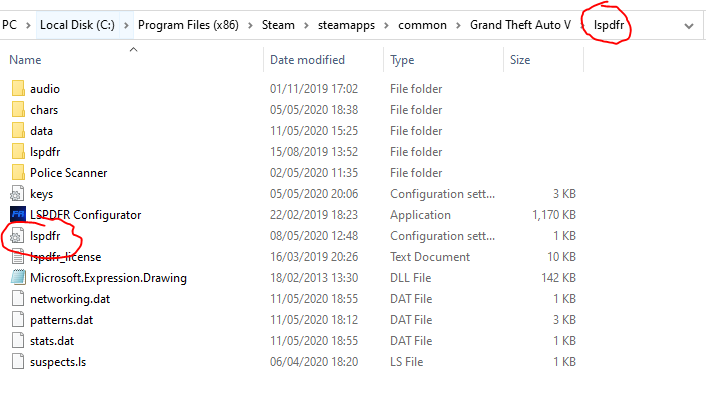Sort files by Date modified column
The image size is (706, 405).
pos(307,60)
